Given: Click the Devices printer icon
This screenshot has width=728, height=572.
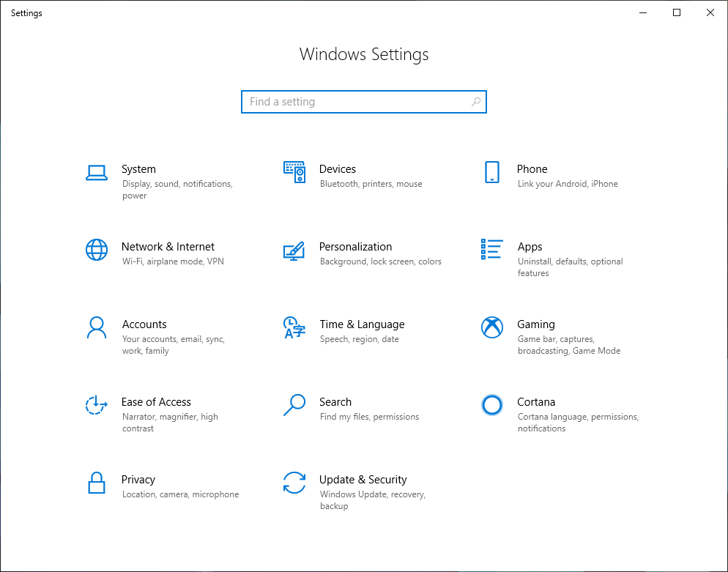Looking at the screenshot, I should (294, 172).
